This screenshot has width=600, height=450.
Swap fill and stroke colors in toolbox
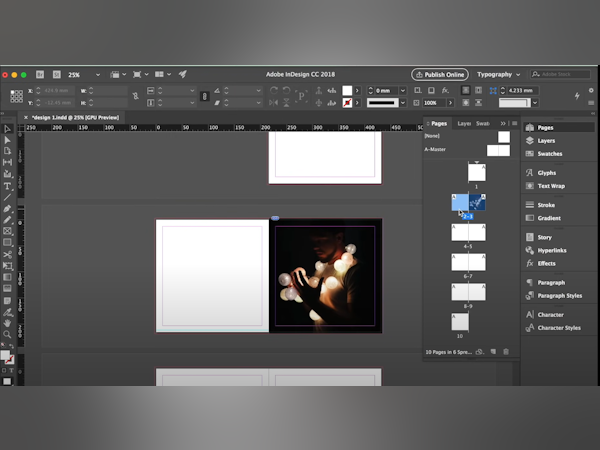[11, 346]
